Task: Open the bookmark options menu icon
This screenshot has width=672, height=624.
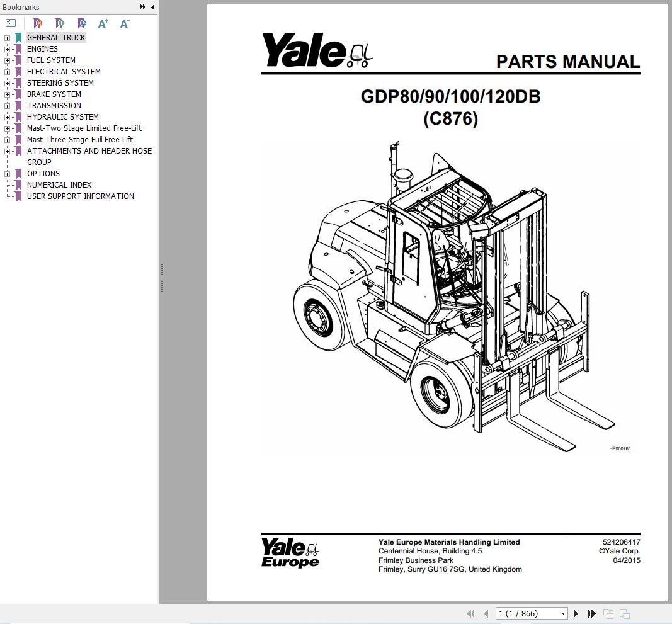Action: [x=10, y=23]
